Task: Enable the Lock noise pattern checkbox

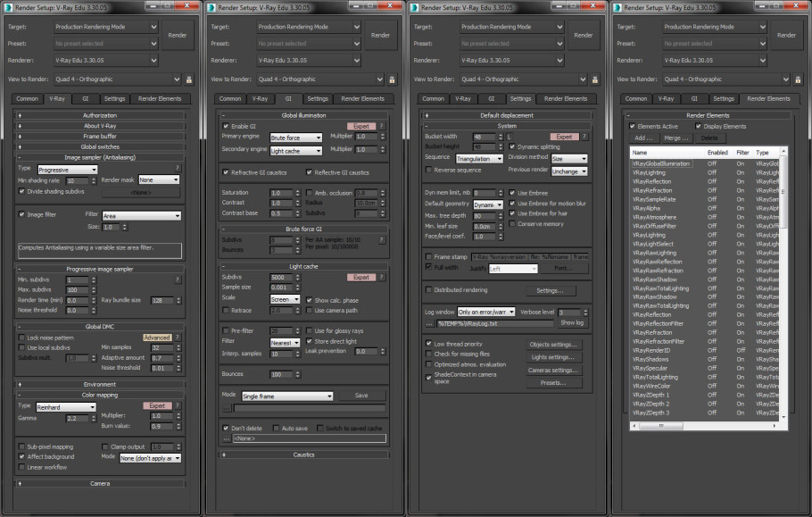Action: pos(21,338)
